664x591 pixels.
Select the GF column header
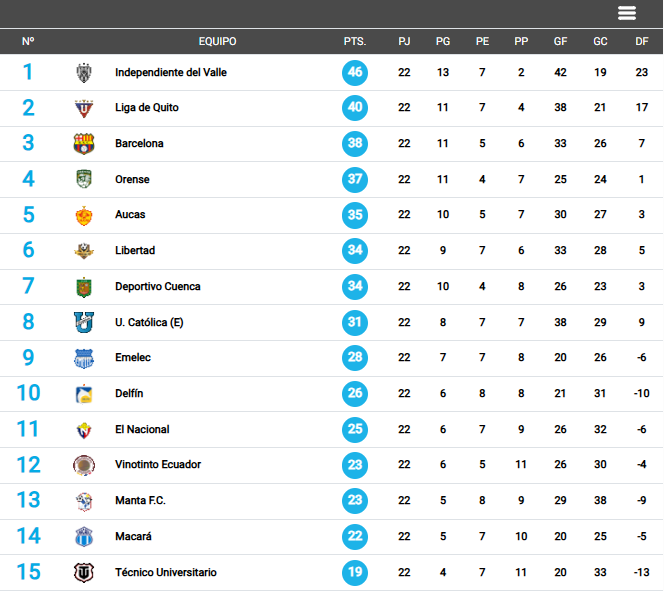point(560,41)
